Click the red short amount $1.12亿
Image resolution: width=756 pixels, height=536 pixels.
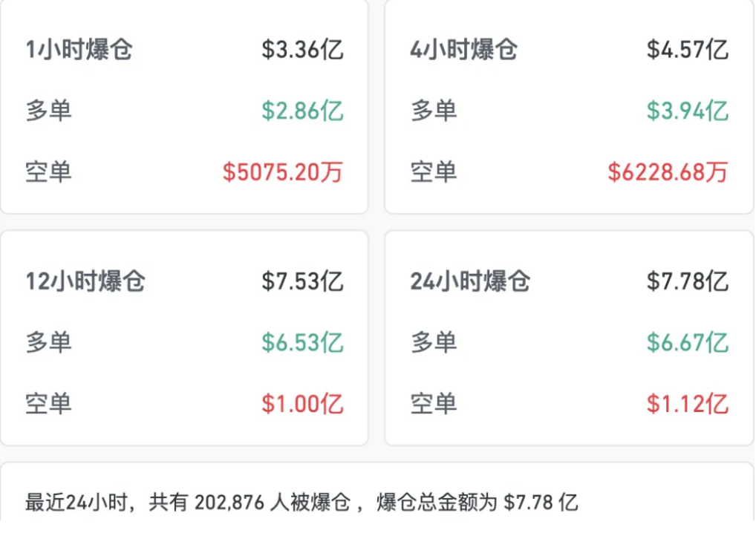(x=687, y=404)
